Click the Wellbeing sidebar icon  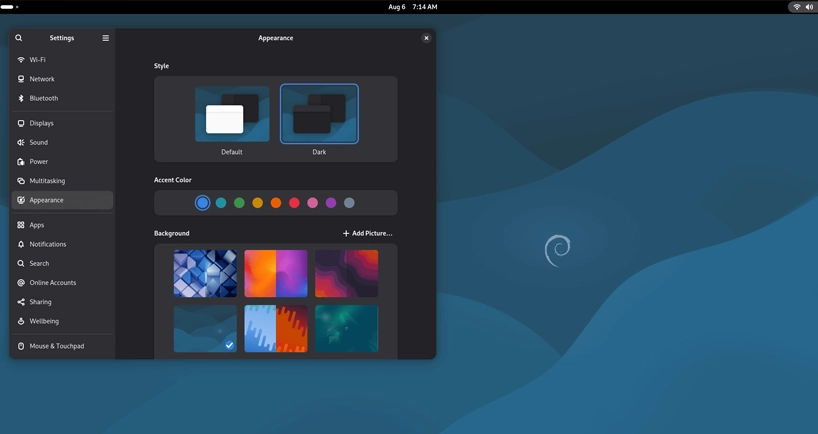21,321
